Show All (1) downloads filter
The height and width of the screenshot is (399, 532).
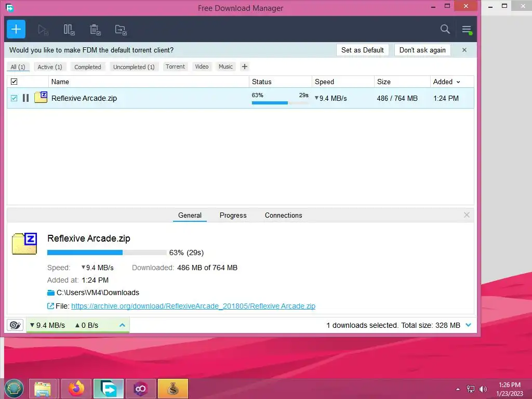click(x=18, y=67)
